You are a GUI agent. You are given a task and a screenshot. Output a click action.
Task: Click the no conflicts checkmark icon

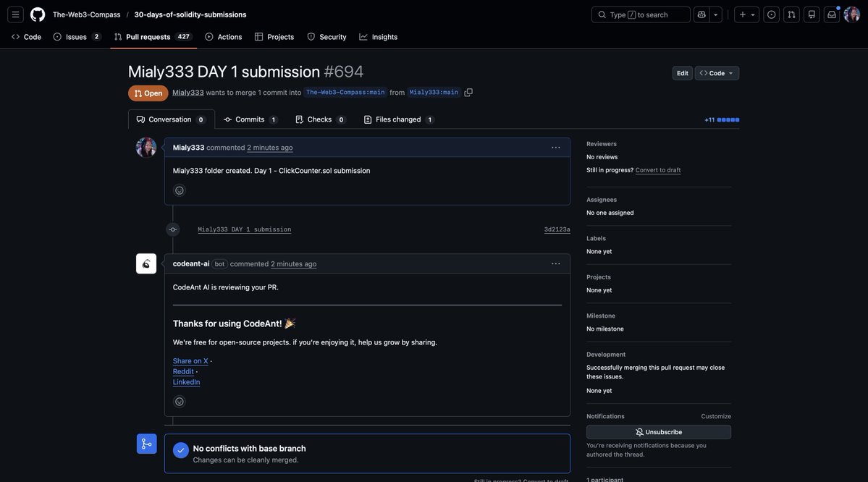(180, 450)
